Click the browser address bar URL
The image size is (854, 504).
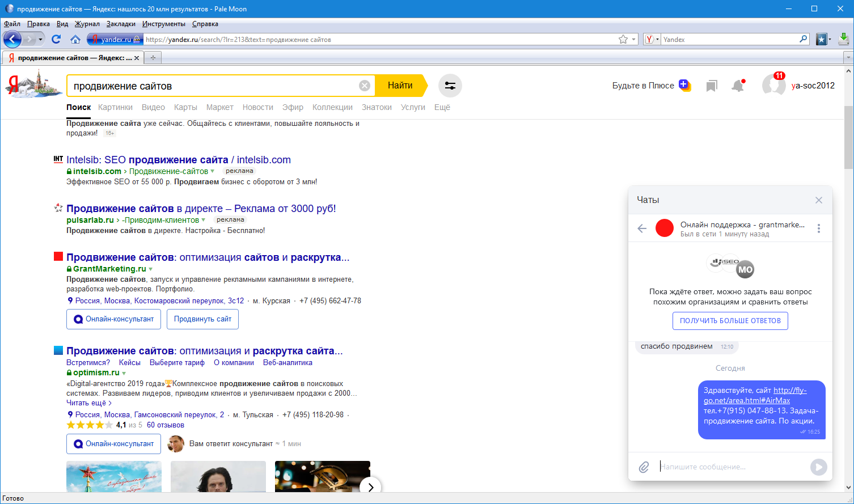pos(380,39)
